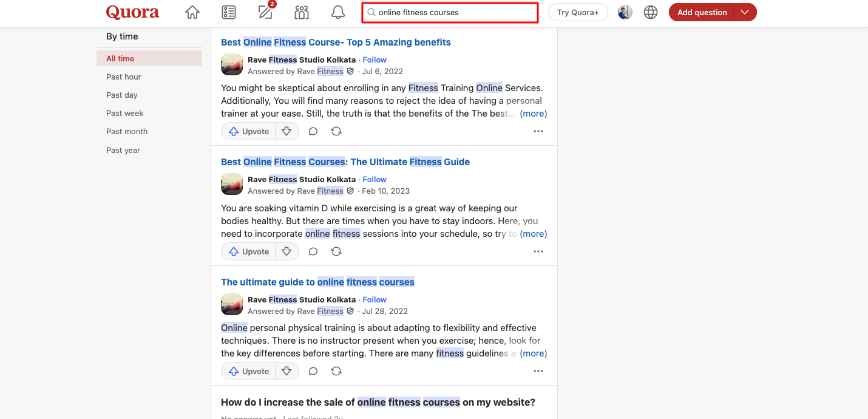Share the Top 5 Amazing benefits post
This screenshot has height=419, width=868.
tap(336, 131)
